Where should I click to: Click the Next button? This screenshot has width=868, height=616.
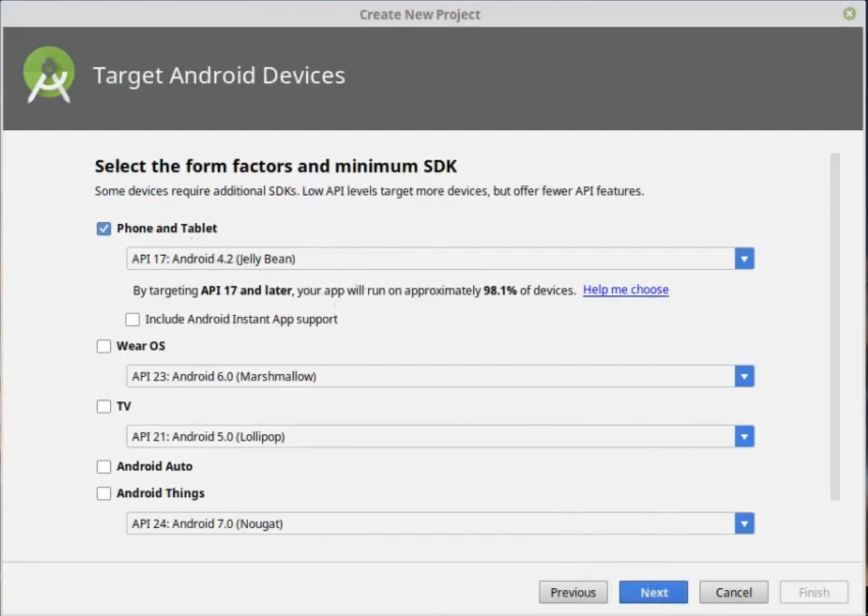click(x=653, y=592)
